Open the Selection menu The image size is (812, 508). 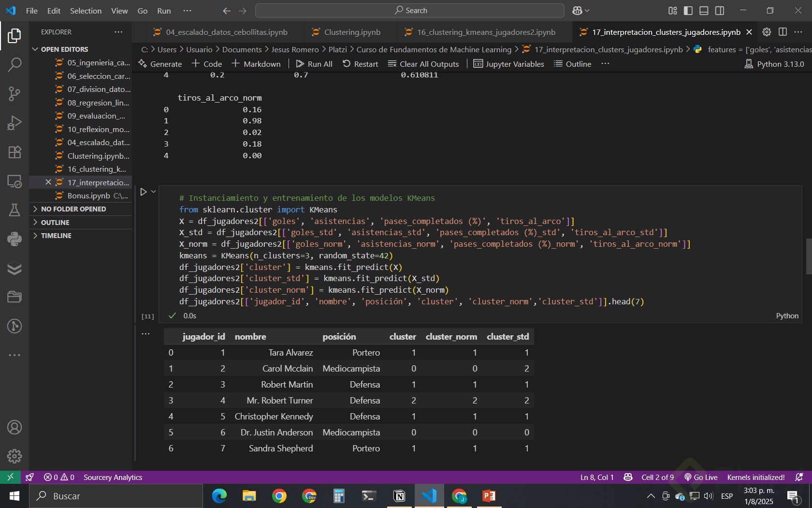pos(86,11)
